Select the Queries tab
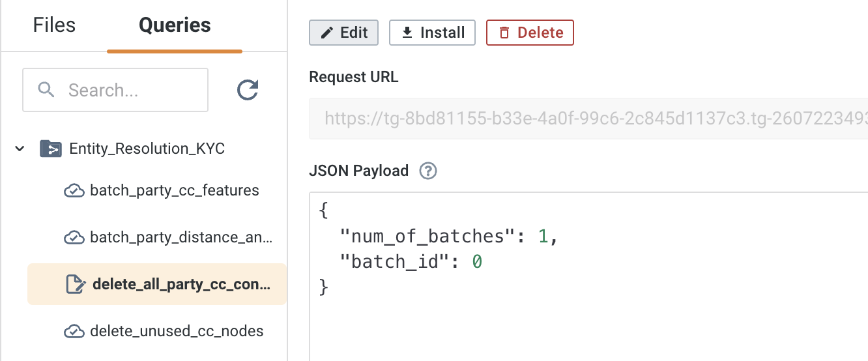Screen dimensions: 868x361 click(175, 25)
